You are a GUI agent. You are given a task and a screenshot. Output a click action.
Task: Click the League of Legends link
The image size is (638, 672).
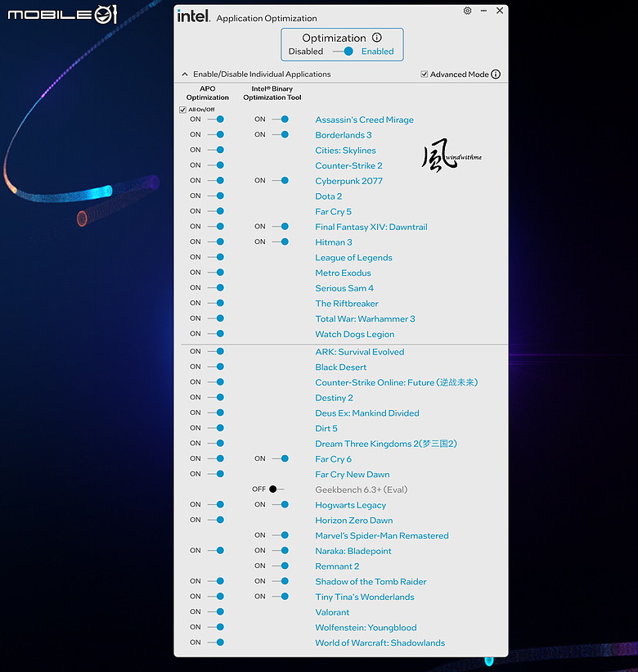pos(353,258)
